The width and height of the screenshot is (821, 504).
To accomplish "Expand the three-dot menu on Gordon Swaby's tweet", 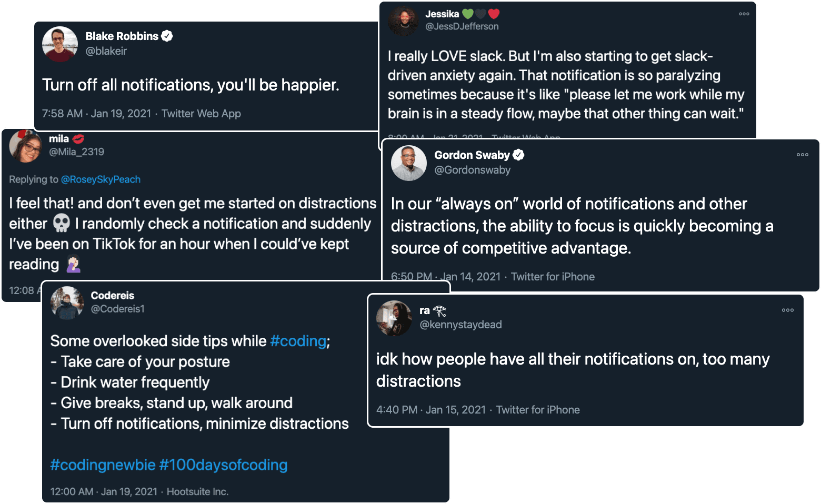I will [x=802, y=155].
